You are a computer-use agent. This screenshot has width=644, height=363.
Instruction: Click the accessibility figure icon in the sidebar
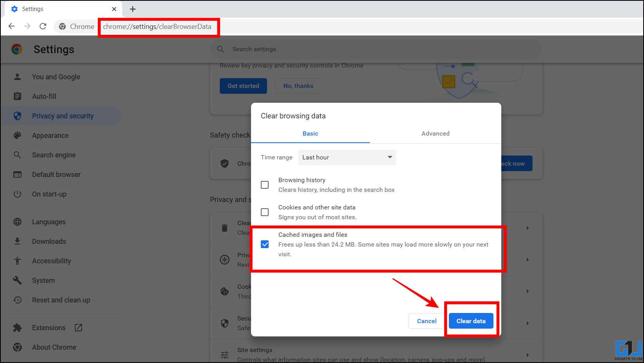pos(17,261)
